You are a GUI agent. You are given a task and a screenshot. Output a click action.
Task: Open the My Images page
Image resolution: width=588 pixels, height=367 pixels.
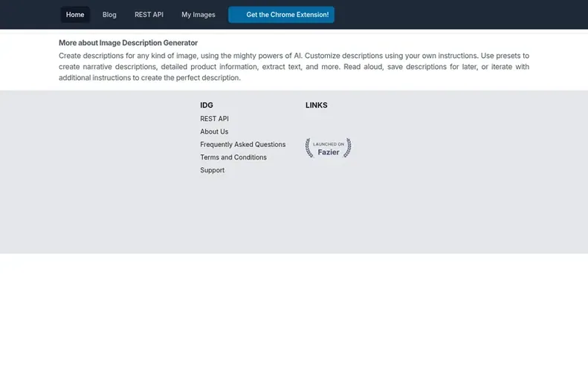pyautogui.click(x=198, y=15)
